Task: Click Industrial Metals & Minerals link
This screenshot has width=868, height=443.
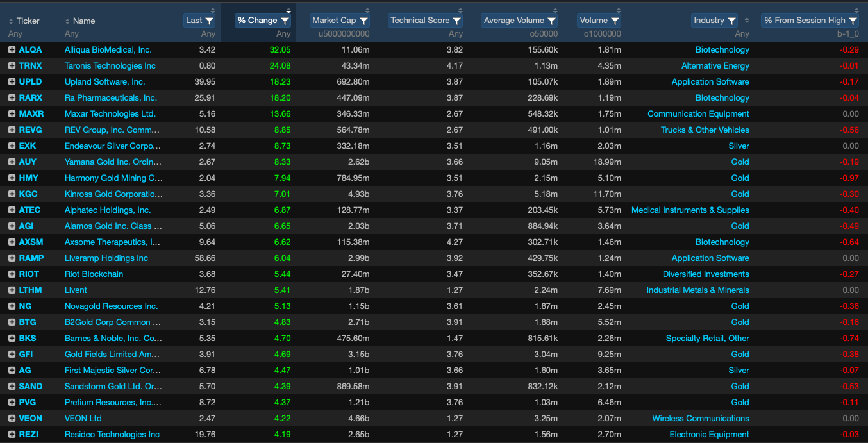Action: click(x=697, y=290)
